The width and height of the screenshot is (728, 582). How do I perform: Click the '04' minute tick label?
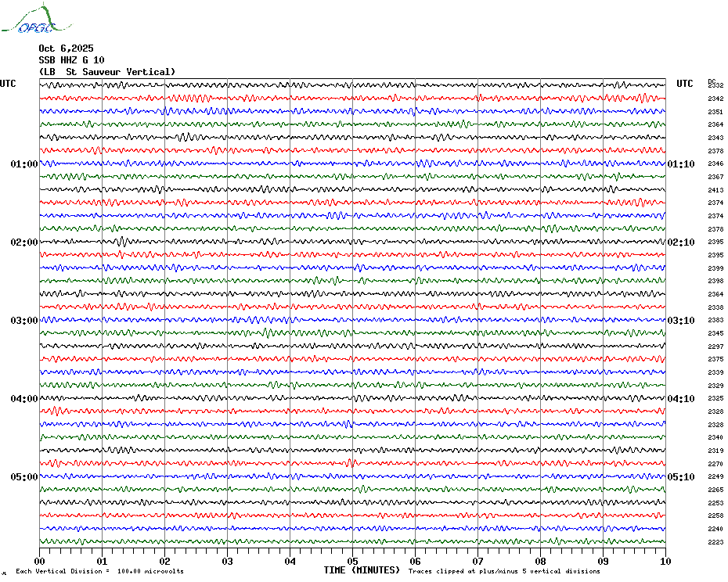[x=290, y=562]
